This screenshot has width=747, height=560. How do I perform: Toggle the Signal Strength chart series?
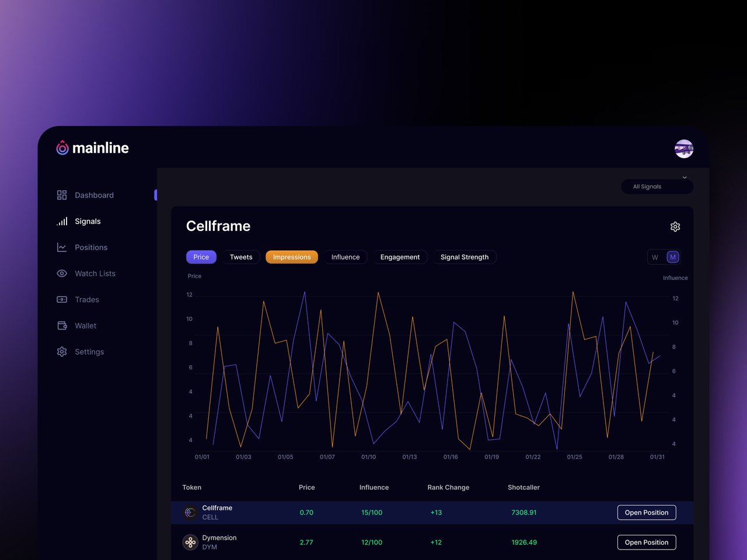[x=465, y=257]
